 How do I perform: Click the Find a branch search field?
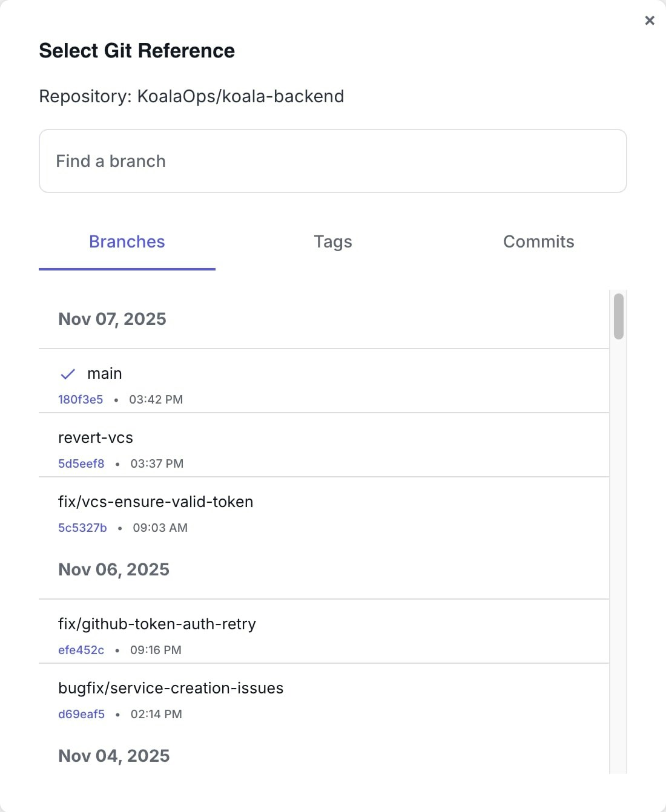pyautogui.click(x=333, y=161)
